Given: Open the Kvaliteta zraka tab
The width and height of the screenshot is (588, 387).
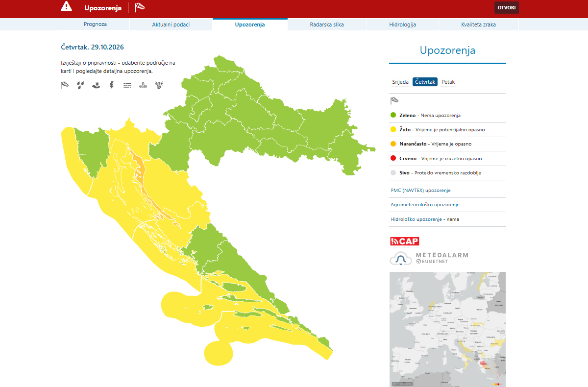Looking at the screenshot, I should (x=479, y=24).
